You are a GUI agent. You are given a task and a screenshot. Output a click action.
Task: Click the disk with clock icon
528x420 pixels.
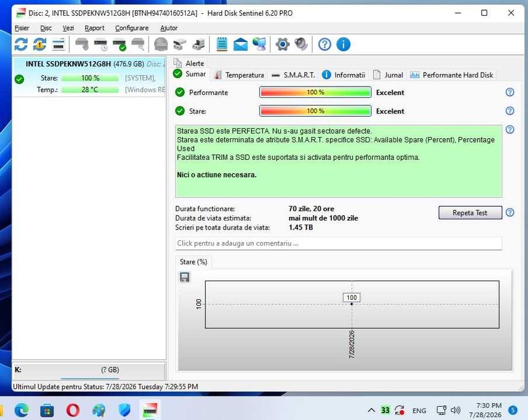pyautogui.click(x=100, y=44)
